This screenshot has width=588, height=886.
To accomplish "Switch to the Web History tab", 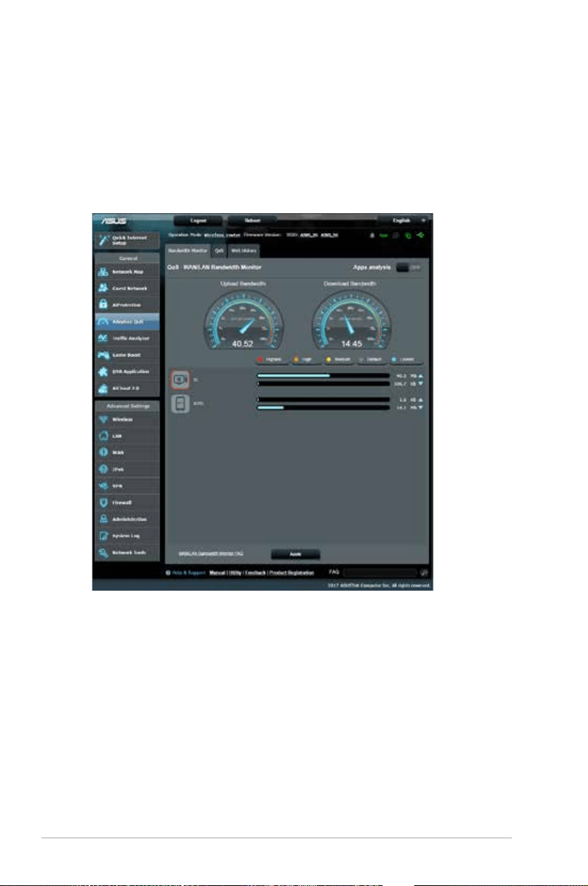I will point(244,250).
